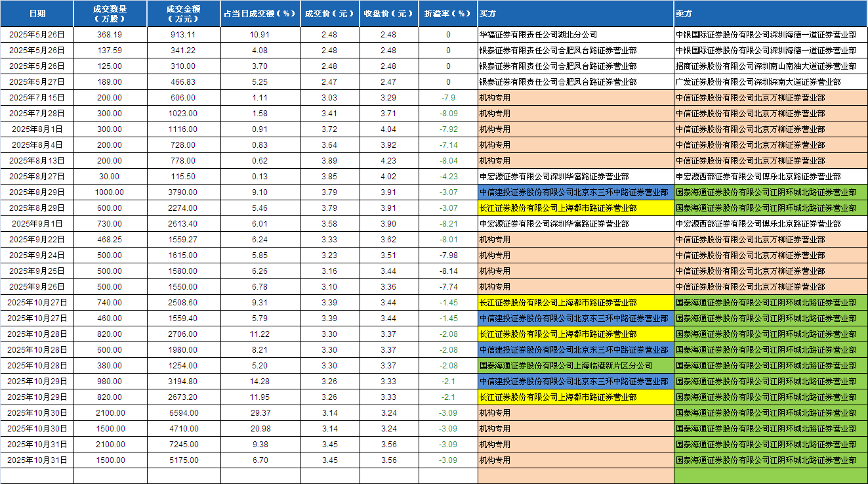Click the discount rate cell -7.9
The image size is (868, 484).
(x=448, y=97)
